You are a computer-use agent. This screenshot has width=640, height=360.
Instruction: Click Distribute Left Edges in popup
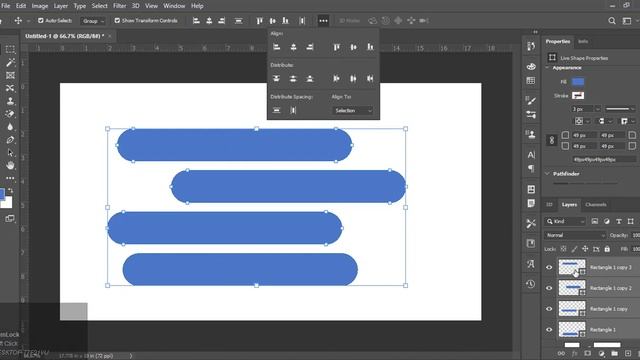tap(336, 78)
